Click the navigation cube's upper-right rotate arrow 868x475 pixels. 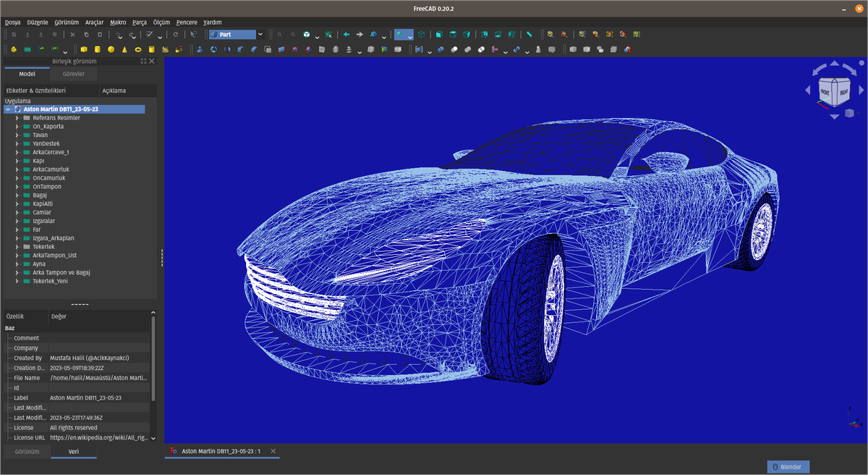(851, 71)
